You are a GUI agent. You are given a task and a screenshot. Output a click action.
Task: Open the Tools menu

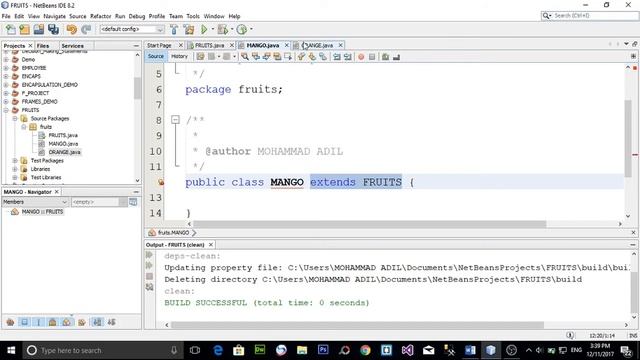pos(193,16)
